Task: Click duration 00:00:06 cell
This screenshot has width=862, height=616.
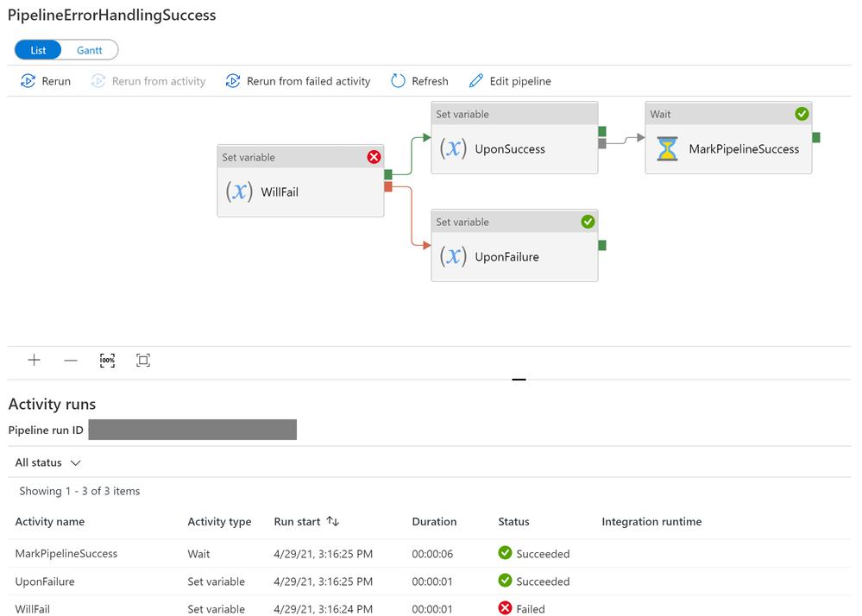Action: [x=432, y=554]
